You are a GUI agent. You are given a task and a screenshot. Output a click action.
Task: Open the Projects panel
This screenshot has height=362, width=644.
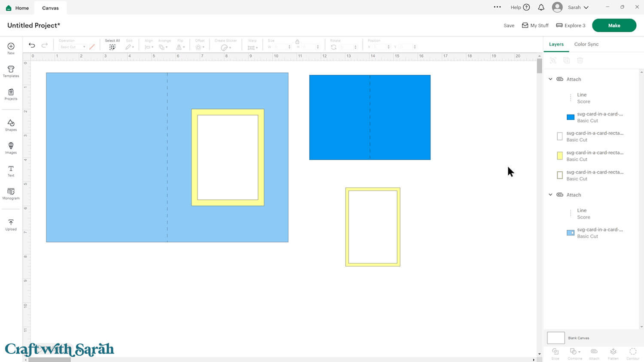click(11, 94)
